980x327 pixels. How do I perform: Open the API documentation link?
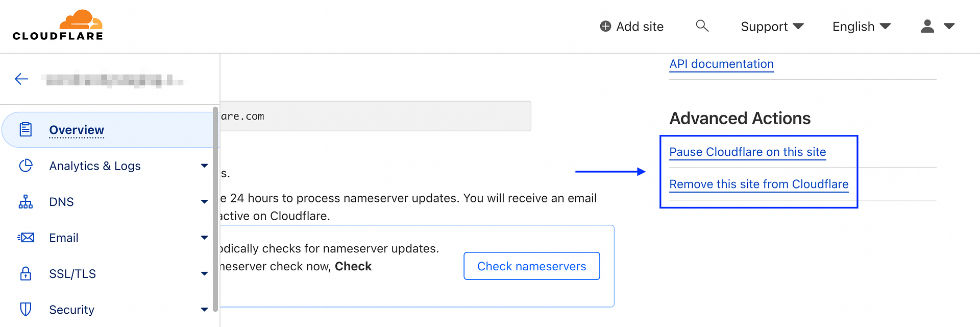point(721,64)
